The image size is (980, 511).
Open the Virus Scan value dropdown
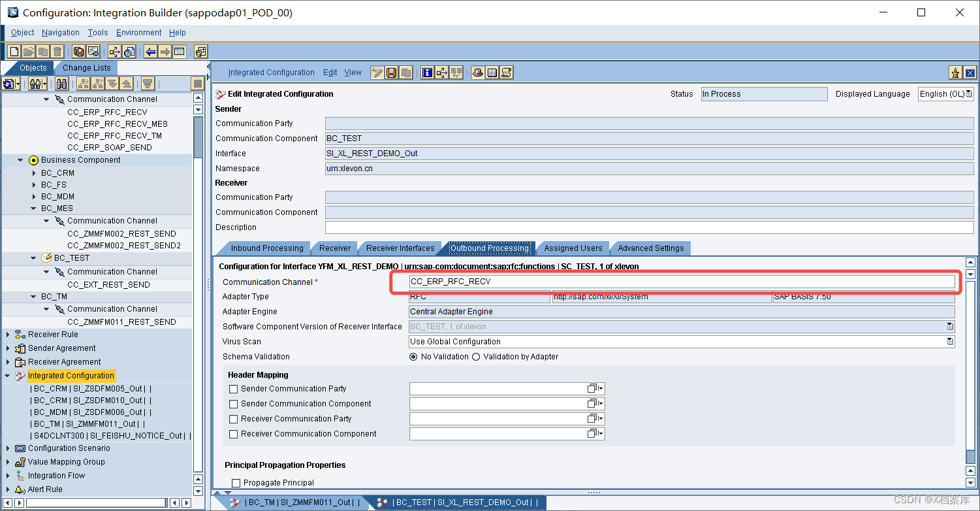tap(950, 342)
